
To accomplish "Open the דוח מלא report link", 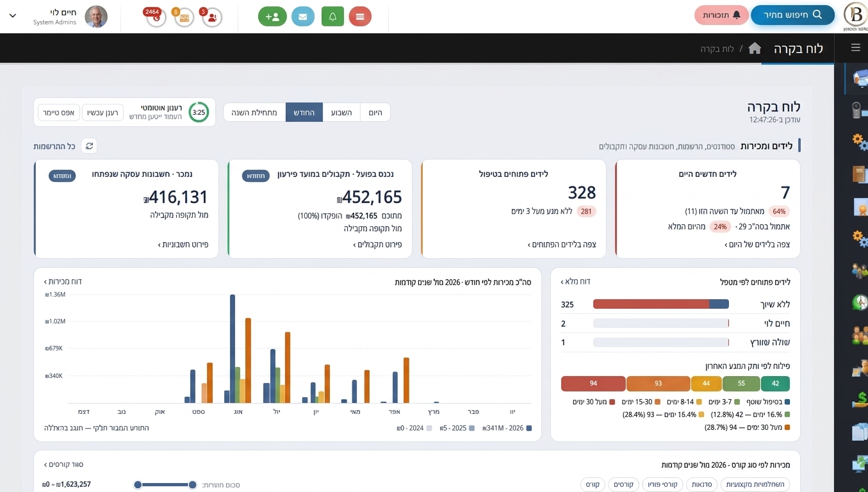I will (575, 282).
